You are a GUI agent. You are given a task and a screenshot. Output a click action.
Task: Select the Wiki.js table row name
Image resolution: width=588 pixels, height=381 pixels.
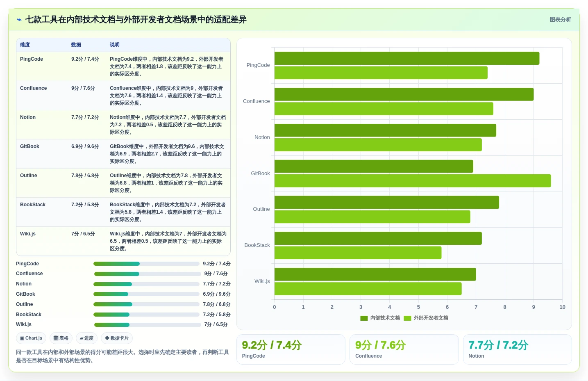(x=28, y=234)
